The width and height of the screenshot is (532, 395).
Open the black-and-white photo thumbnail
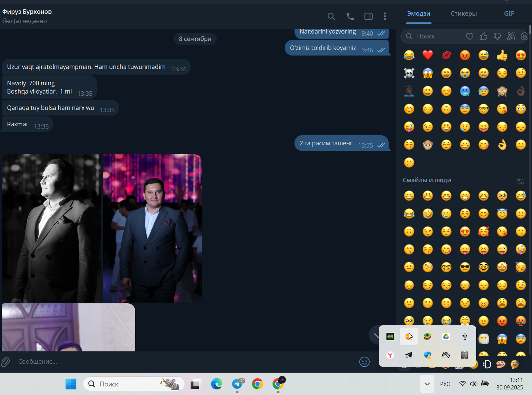(51, 228)
